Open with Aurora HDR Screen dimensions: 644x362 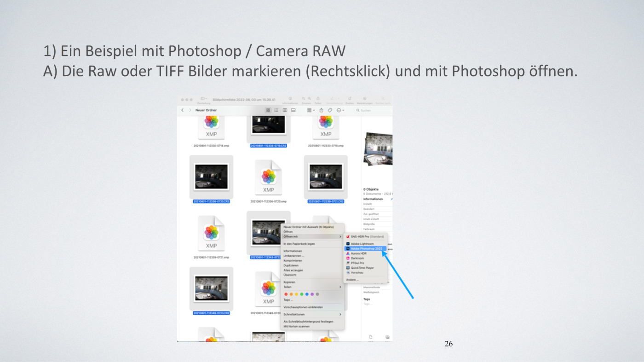click(366, 254)
